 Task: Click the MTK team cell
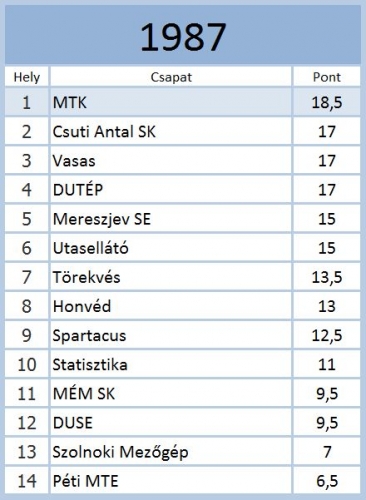pyautogui.click(x=171, y=102)
